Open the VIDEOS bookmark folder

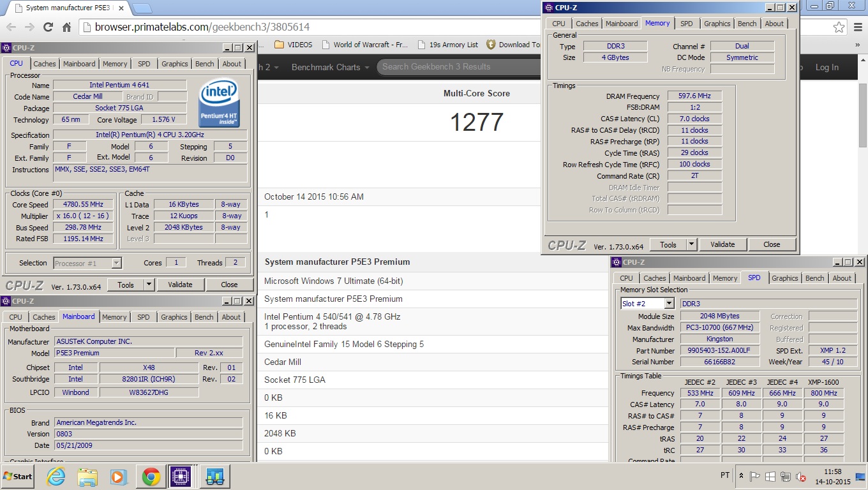293,45
